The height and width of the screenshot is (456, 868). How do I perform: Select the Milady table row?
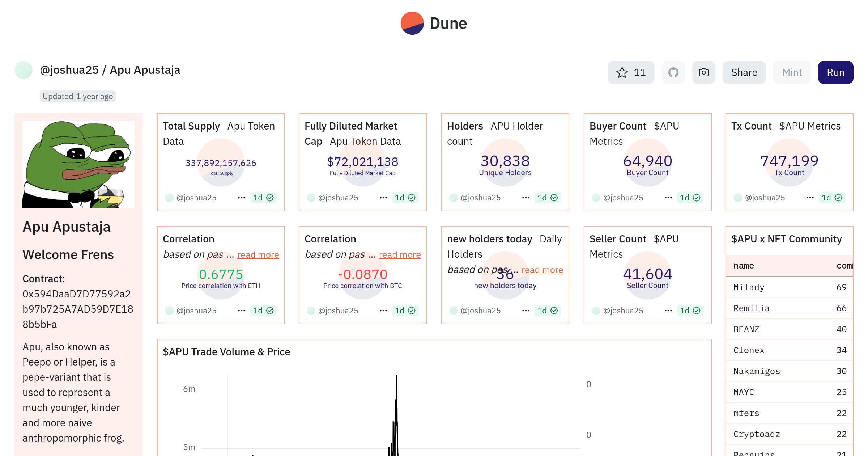[790, 287]
